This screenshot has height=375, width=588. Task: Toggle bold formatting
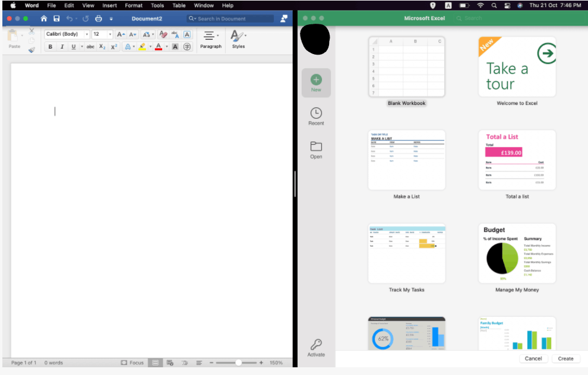coord(50,47)
